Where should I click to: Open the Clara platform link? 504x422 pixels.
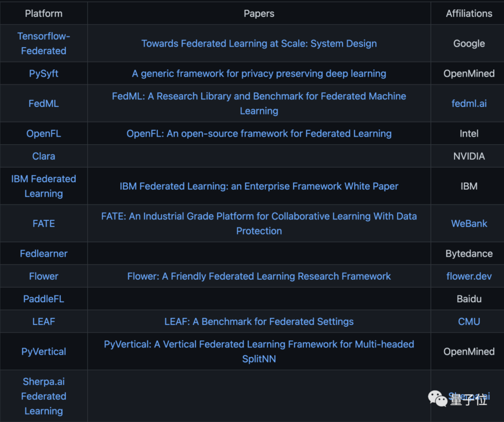coord(44,156)
